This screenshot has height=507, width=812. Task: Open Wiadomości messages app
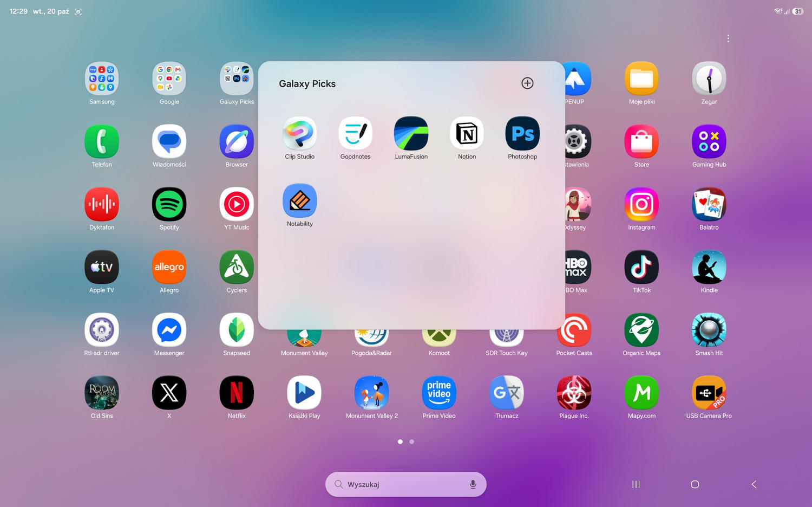169,141
